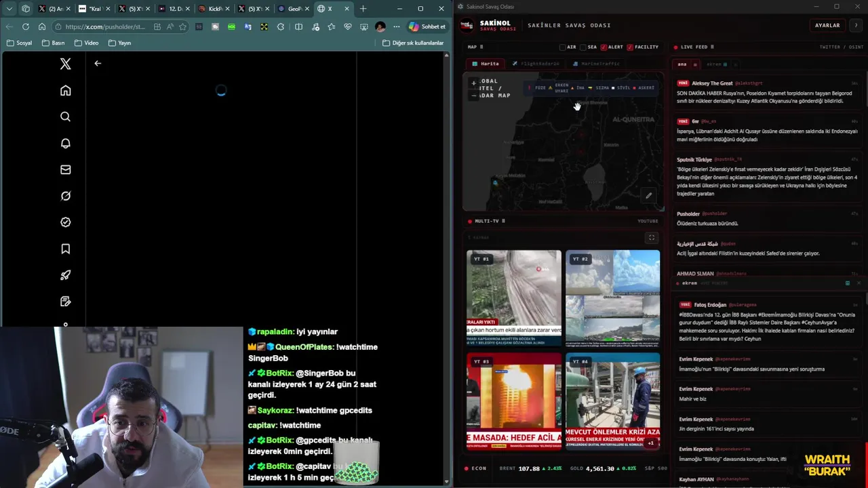868x488 pixels.
Task: Open Basın bookmarks folder
Action: (53, 43)
